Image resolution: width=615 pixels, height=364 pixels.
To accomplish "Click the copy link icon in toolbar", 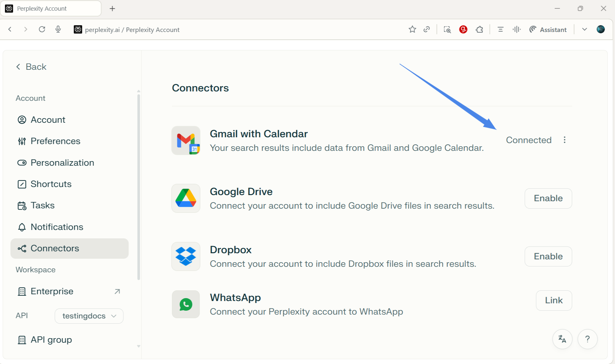I will coord(427,29).
